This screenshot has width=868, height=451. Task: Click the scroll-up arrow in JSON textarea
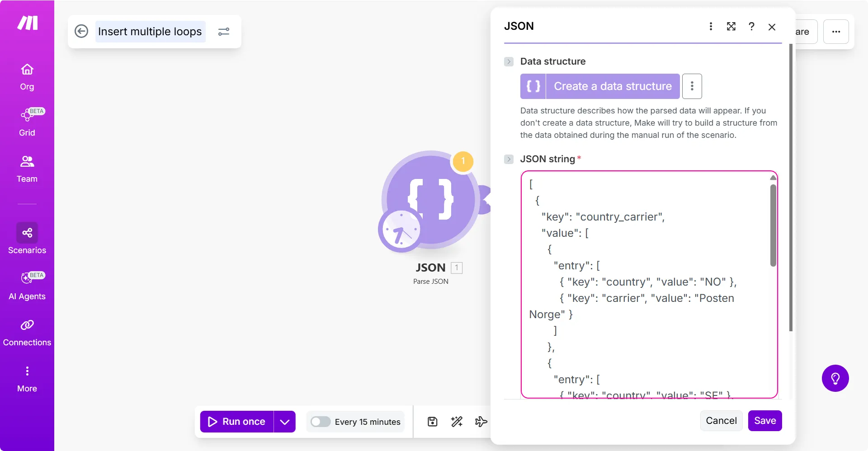pos(773,178)
